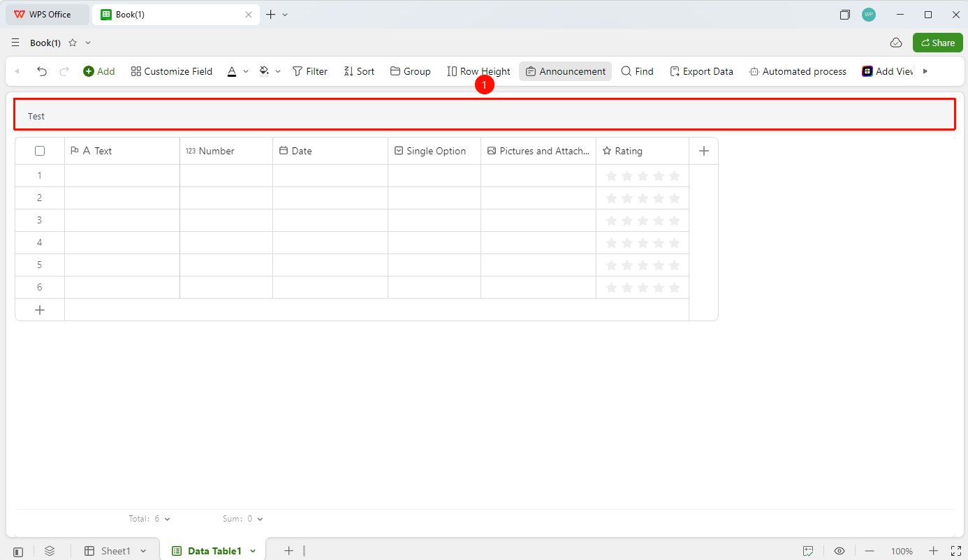Screen dimensions: 968x560
Task: Click the layers icon in the status bar
Action: [x=50, y=551]
